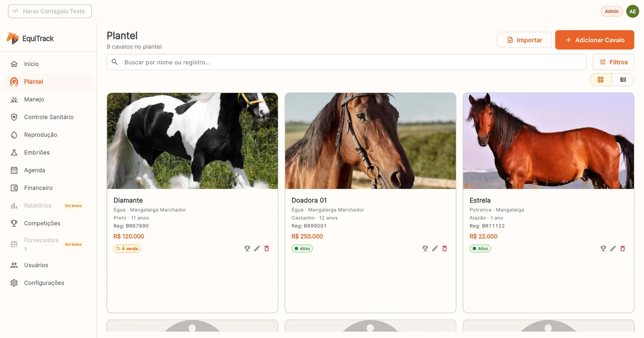Click the Relatórios item marked Em breve
Screen dimensions: 644x338
[x=48, y=206]
